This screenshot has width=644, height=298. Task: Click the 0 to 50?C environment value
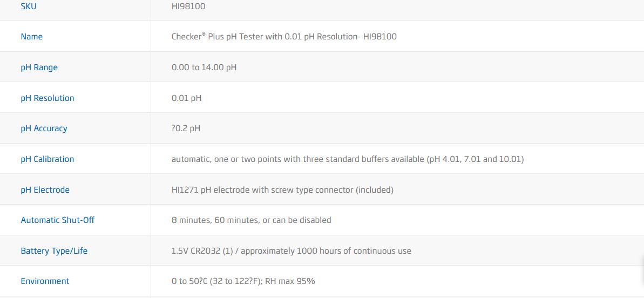(x=243, y=281)
